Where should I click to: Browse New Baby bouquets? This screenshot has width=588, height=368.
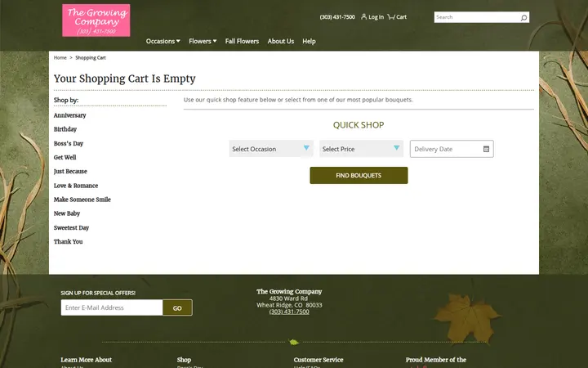pos(67,213)
